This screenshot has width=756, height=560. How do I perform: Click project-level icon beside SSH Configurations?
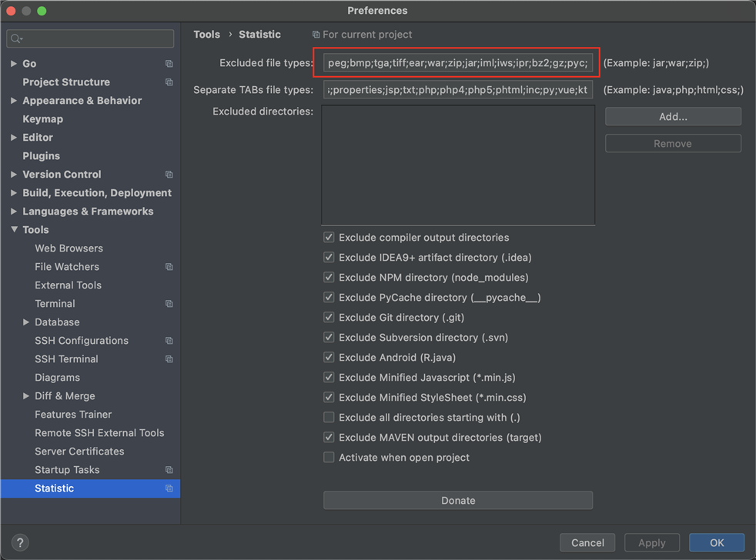pos(169,341)
